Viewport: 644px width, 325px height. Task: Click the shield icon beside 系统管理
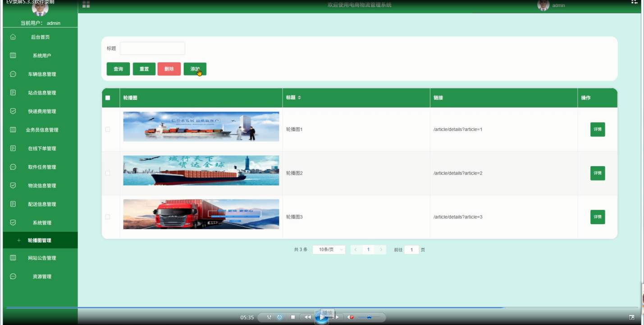point(13,222)
